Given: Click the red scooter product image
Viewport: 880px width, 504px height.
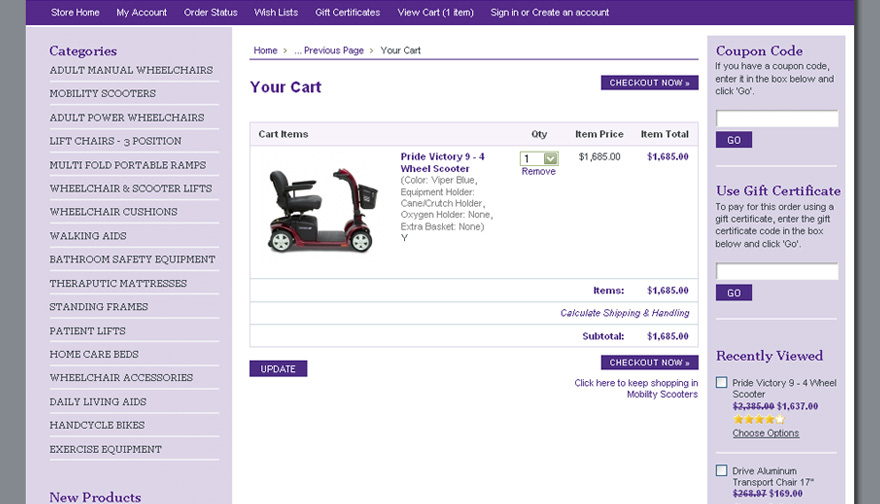Looking at the screenshot, I should click(x=322, y=210).
